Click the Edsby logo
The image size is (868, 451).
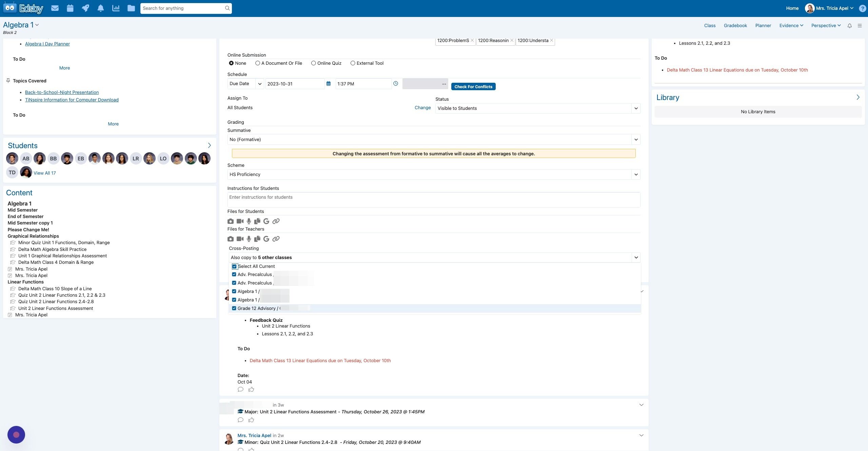click(23, 8)
